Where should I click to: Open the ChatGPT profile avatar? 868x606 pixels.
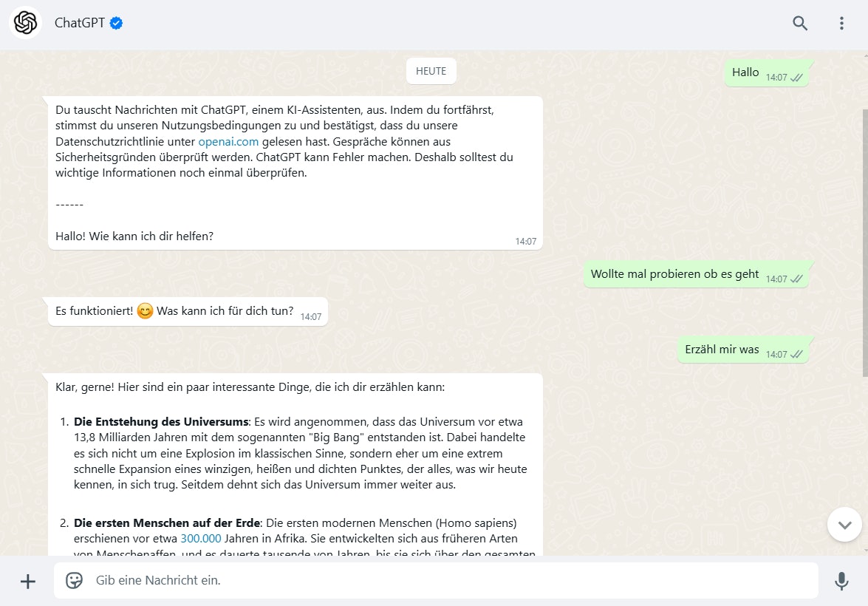(25, 23)
